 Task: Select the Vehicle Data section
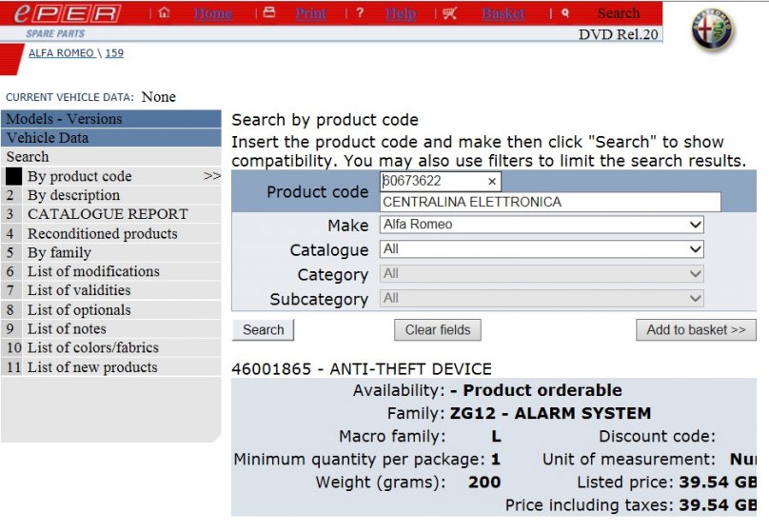(x=110, y=138)
